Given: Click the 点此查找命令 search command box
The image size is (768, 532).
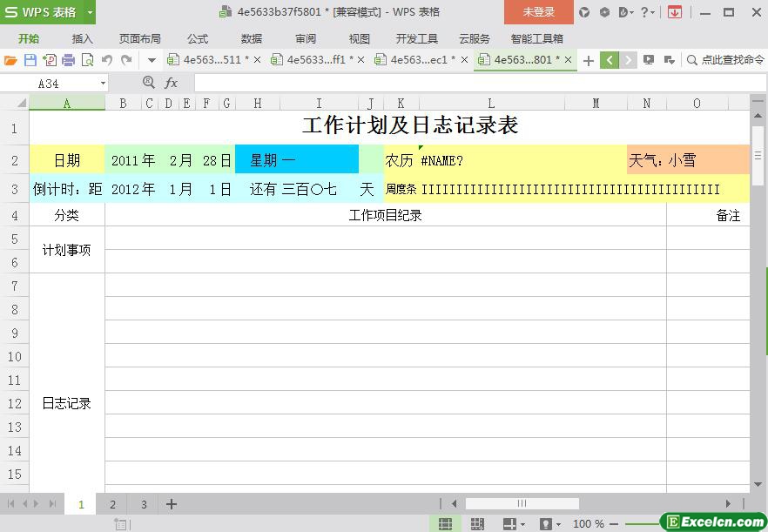Looking at the screenshot, I should (x=725, y=60).
